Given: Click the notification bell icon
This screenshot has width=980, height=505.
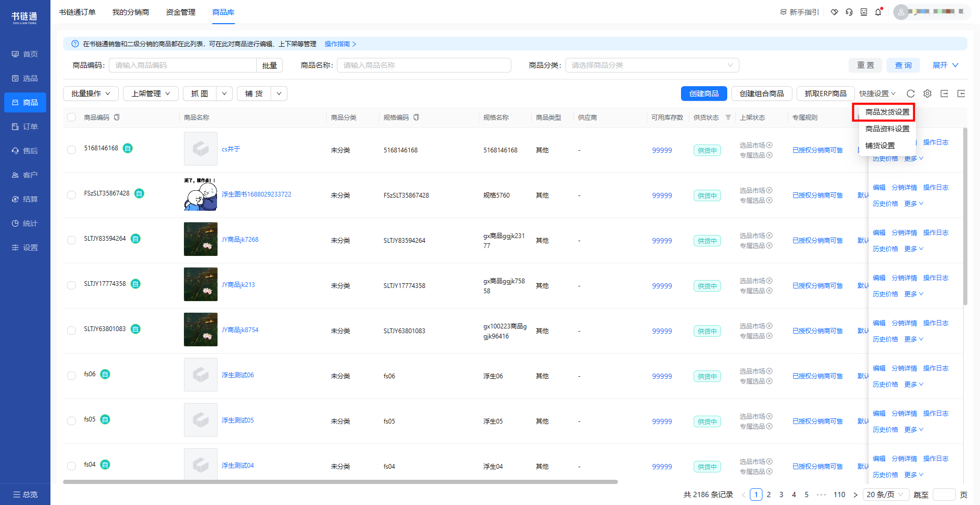Looking at the screenshot, I should 878,12.
